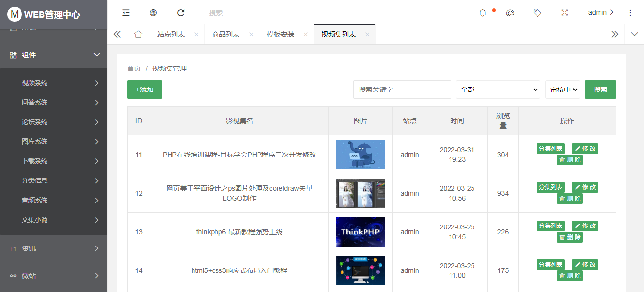
Task: Open the vertical three-dot more menu
Action: pos(630,13)
